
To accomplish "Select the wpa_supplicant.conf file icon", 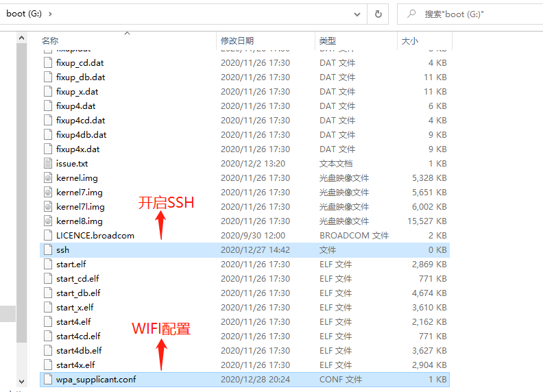I will 47,380.
